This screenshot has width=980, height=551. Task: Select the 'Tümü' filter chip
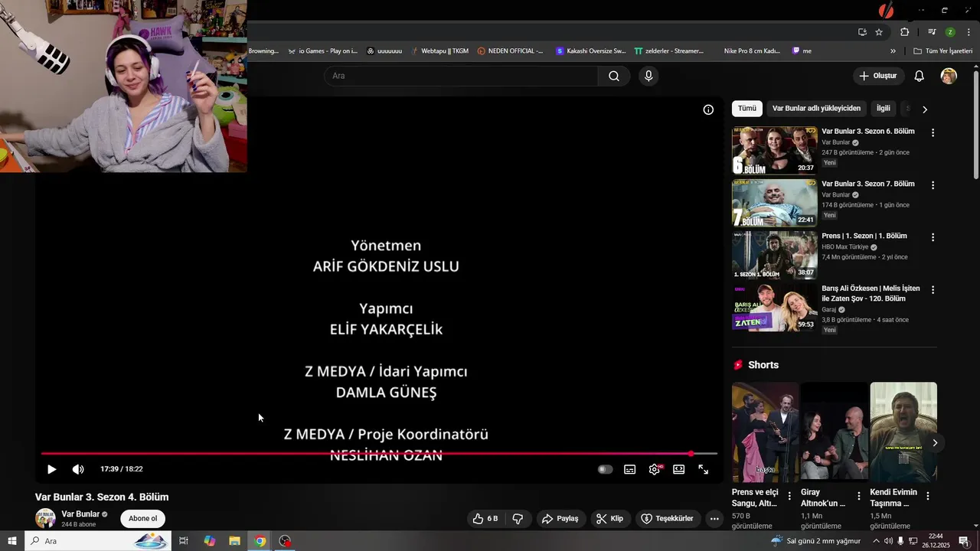click(x=747, y=109)
